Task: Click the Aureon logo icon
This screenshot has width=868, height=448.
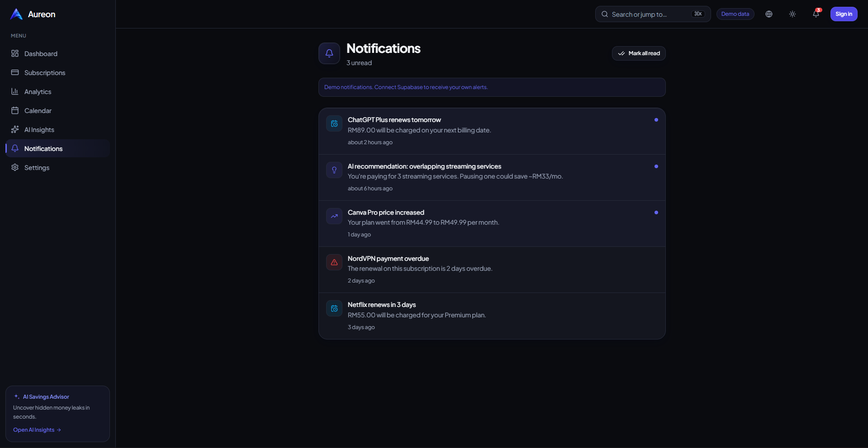Action: (x=16, y=14)
